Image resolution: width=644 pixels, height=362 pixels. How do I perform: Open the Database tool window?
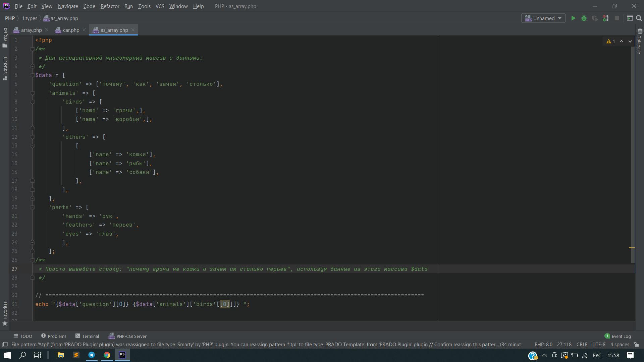(x=639, y=41)
